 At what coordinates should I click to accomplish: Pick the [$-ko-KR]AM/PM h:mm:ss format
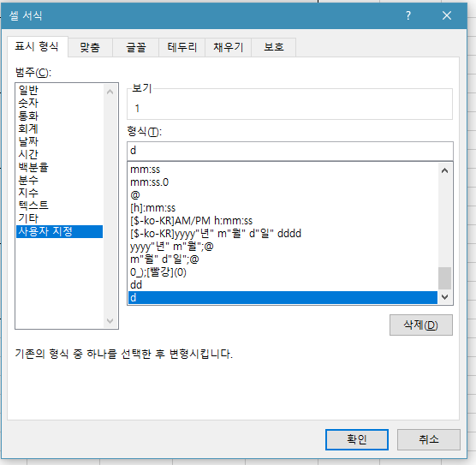click(283, 221)
